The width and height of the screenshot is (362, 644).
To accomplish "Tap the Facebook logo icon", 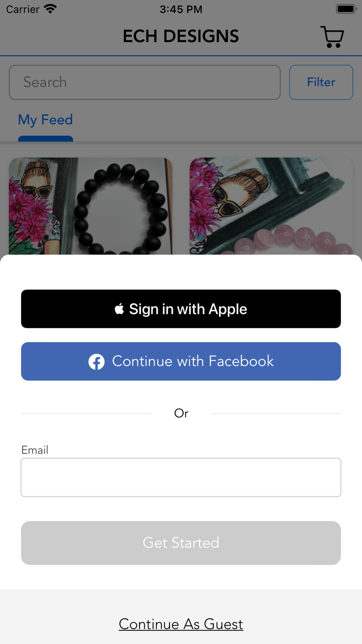I will 96,361.
